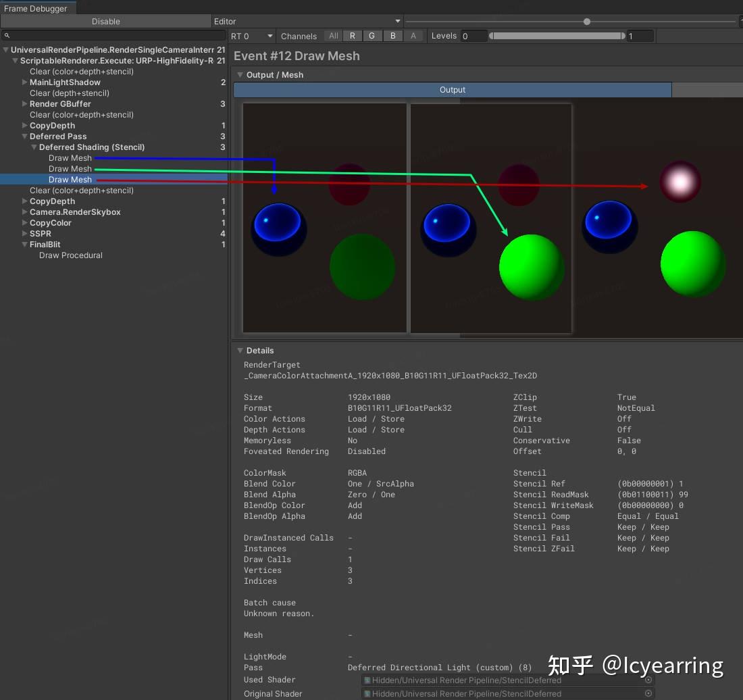The width and height of the screenshot is (743, 700).
Task: Select the A alpha channel button
Action: [x=414, y=36]
